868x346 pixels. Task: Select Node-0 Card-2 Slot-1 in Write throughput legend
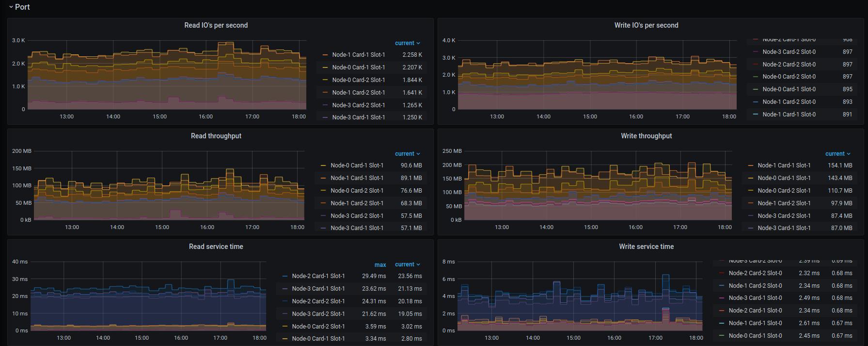click(x=784, y=191)
